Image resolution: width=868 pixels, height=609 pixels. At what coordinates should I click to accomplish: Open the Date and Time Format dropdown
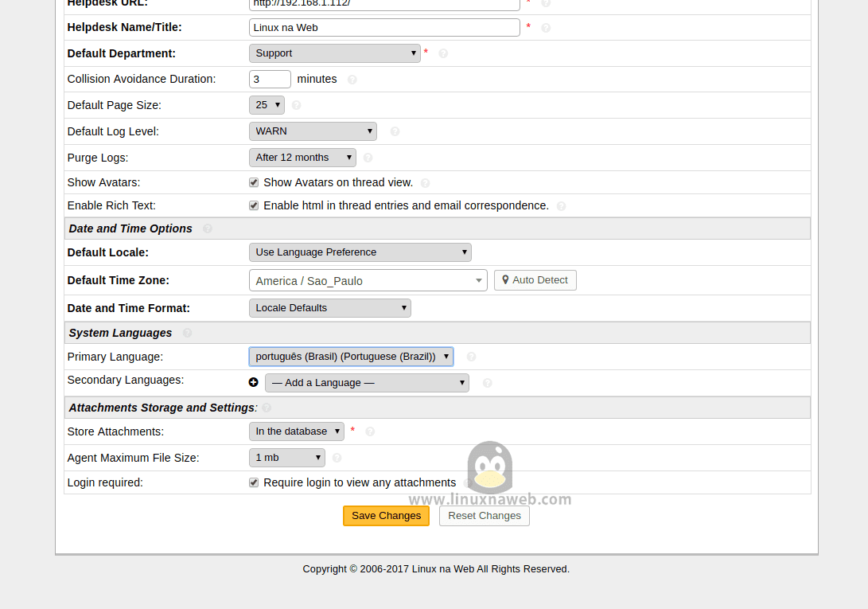[x=329, y=308]
